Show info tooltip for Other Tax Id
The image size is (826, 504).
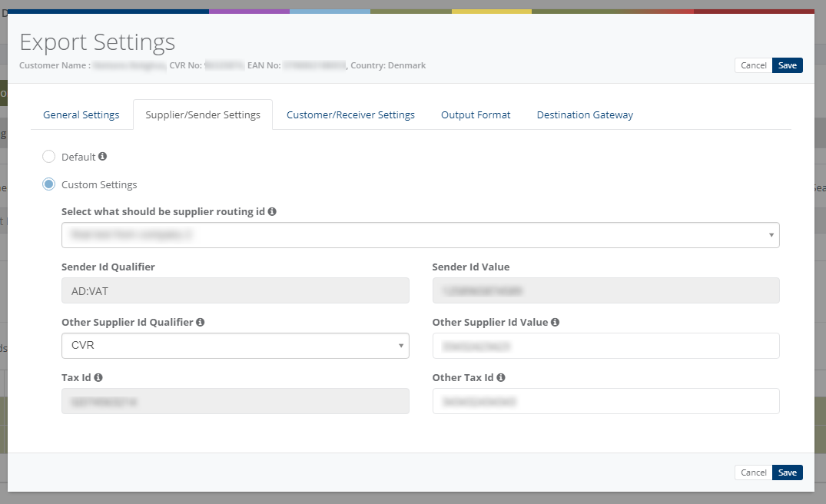[501, 377]
